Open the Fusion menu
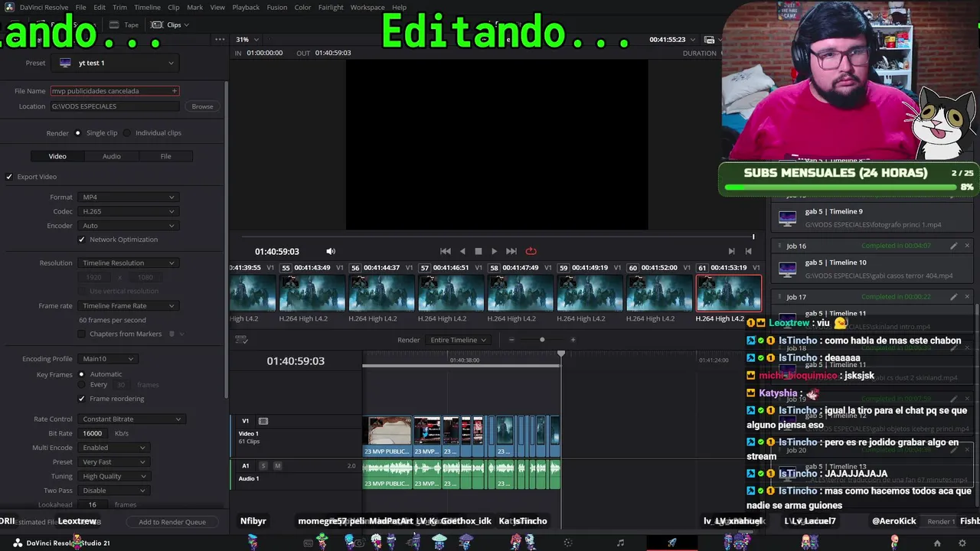 (x=277, y=7)
